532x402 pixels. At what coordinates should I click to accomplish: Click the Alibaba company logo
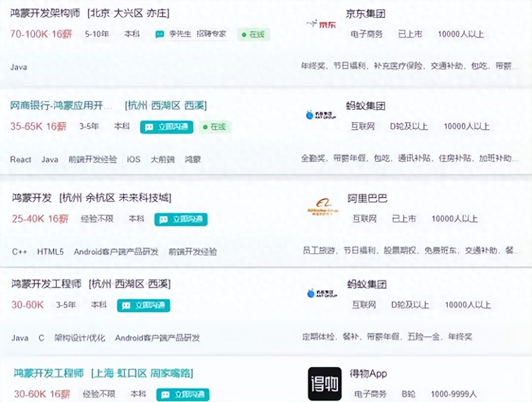pos(323,207)
